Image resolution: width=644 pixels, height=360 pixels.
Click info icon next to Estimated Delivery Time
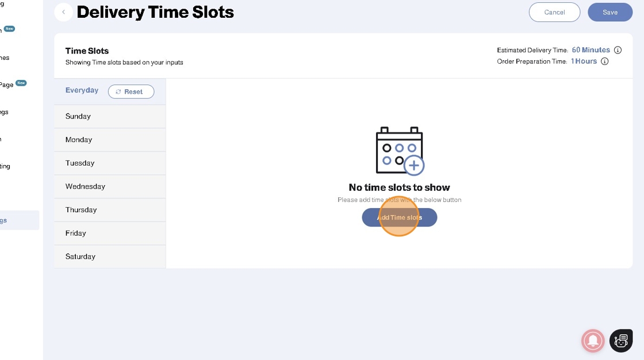618,50
